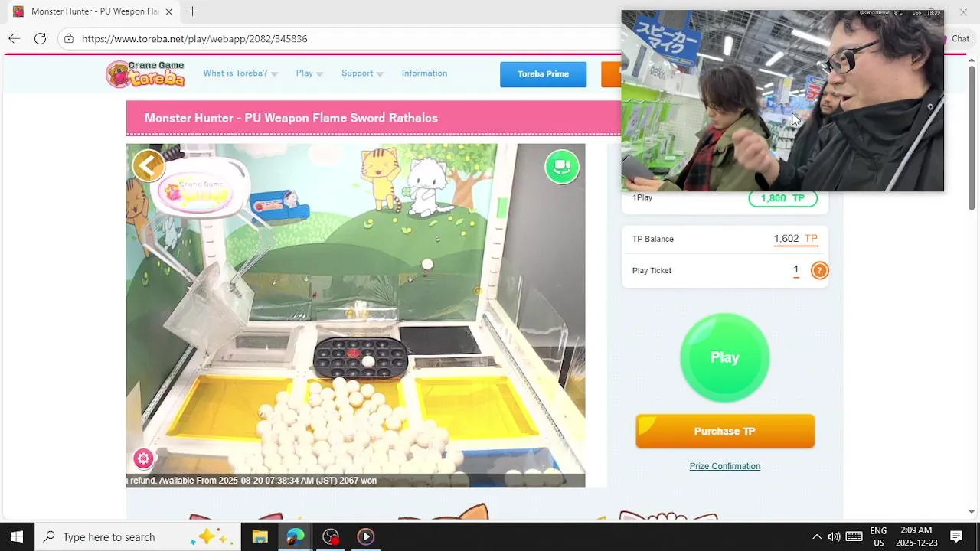This screenshot has height=551, width=980.
Task: Switch camera view with green camera icon
Action: [562, 167]
